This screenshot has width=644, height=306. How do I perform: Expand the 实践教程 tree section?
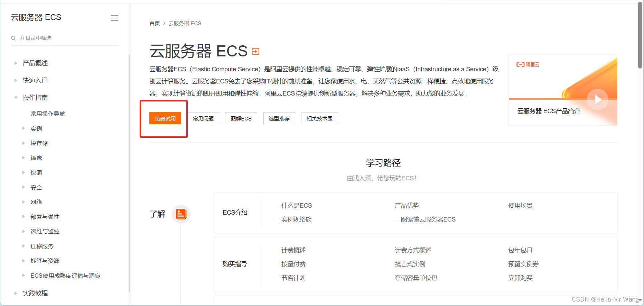16,293
